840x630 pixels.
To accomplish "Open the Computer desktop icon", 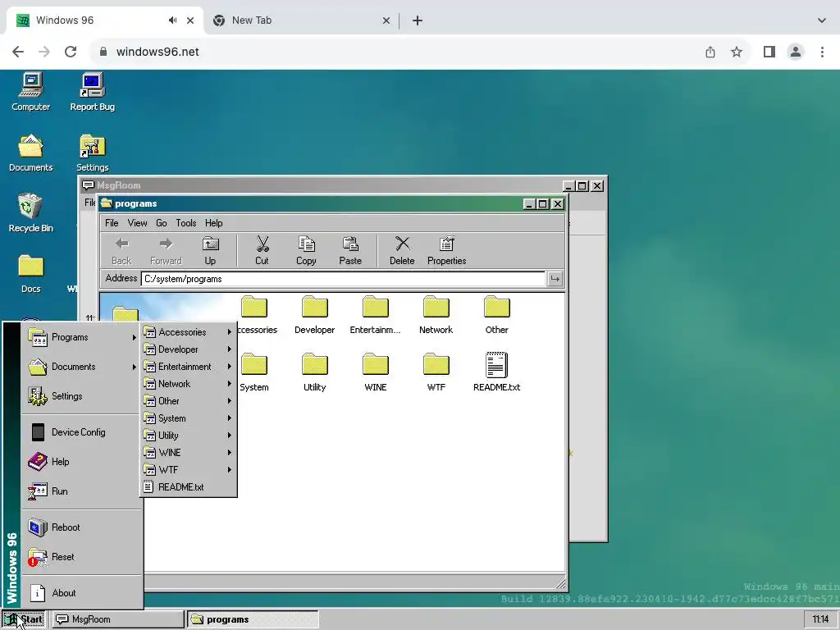I will click(x=31, y=92).
